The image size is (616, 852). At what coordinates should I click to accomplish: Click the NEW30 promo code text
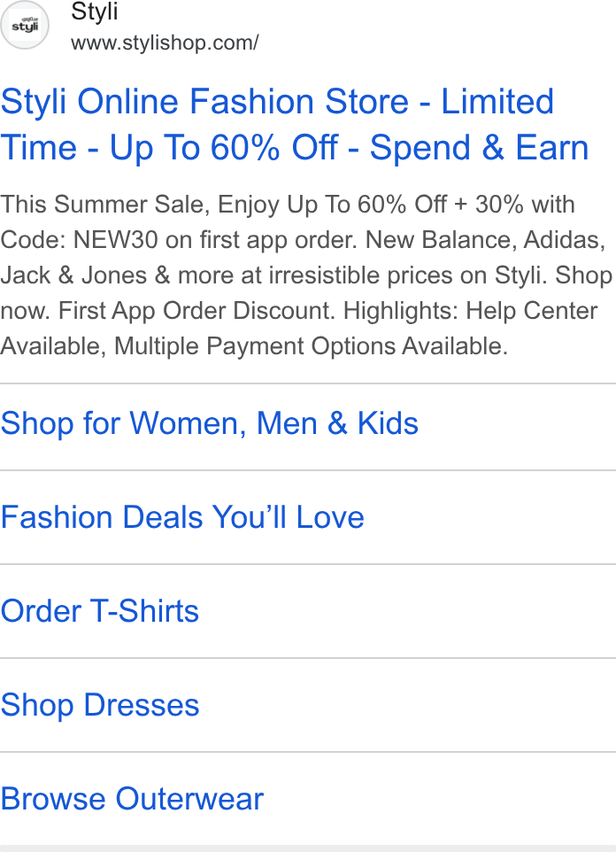pos(115,240)
